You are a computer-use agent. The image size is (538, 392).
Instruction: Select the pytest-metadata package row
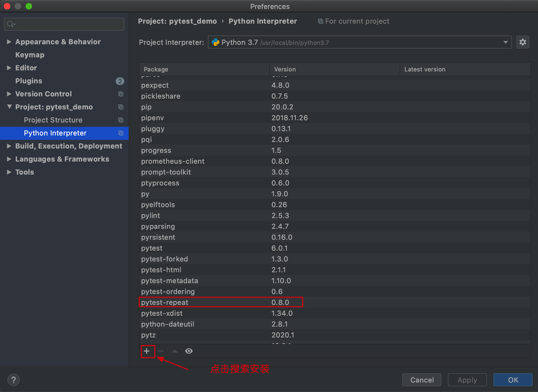pos(335,281)
